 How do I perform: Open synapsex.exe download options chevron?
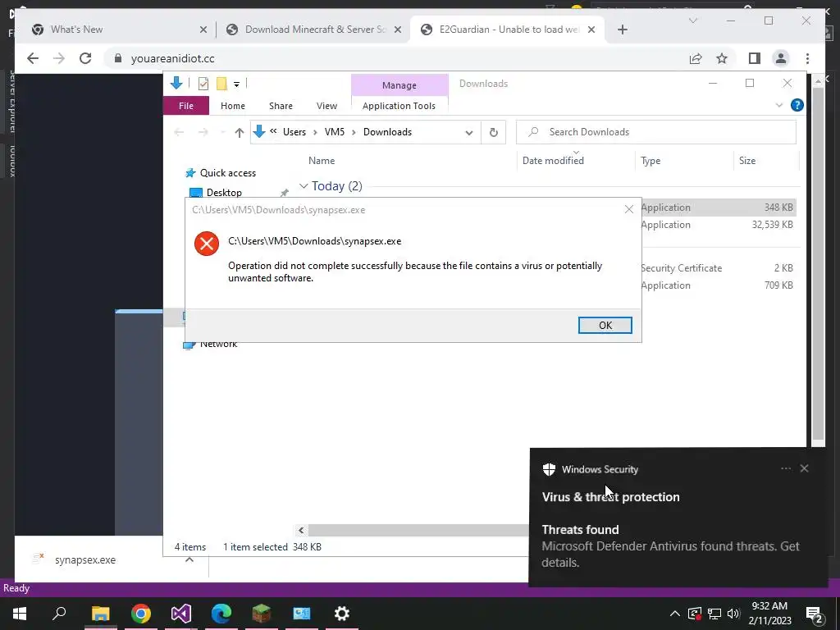189,559
